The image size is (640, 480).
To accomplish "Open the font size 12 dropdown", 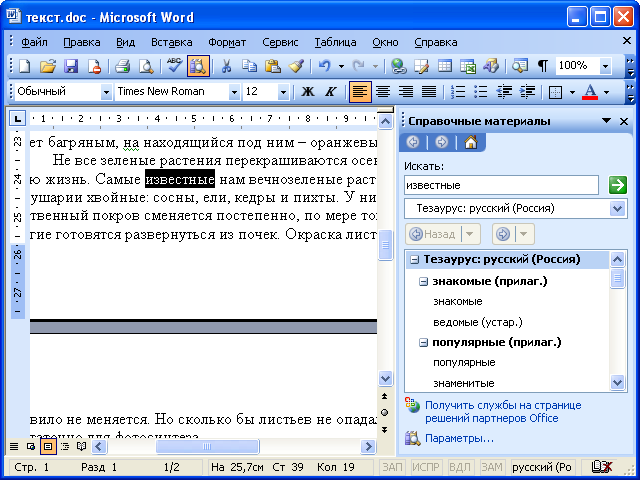I will pos(283,92).
